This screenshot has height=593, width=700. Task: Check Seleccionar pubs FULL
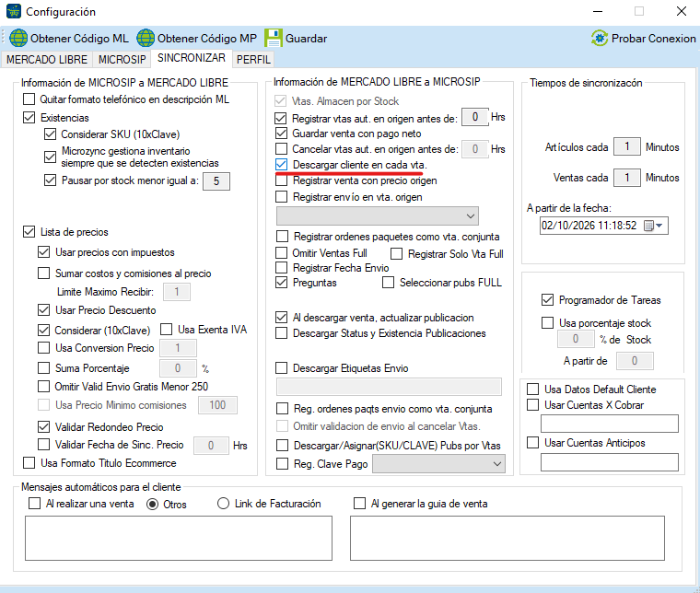(x=389, y=283)
